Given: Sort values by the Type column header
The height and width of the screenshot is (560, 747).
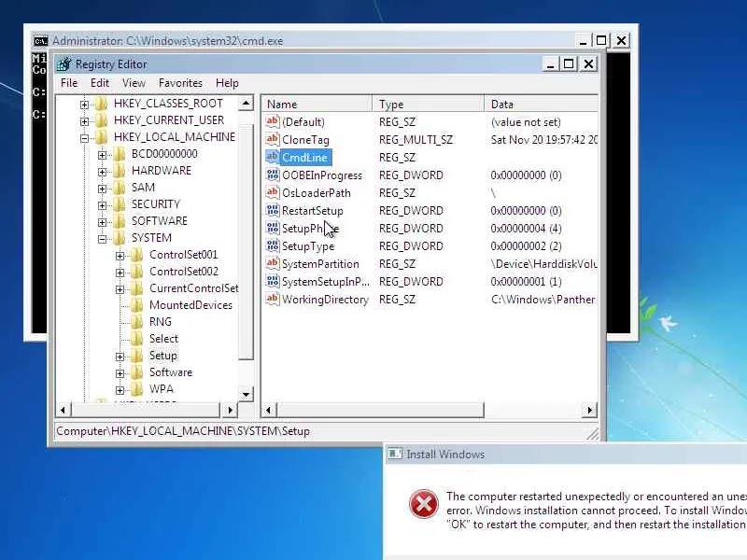Looking at the screenshot, I should (x=429, y=104).
